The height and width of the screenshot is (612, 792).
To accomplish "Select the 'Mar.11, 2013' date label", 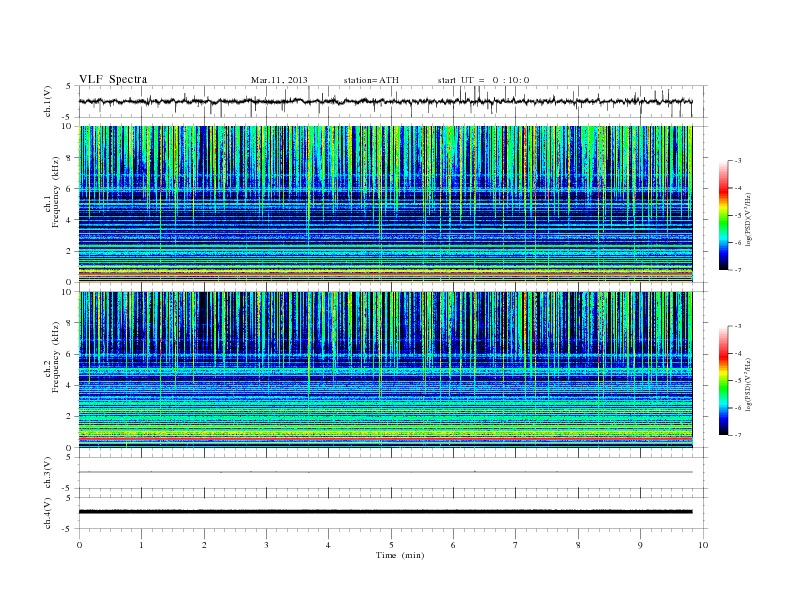I will pyautogui.click(x=279, y=80).
